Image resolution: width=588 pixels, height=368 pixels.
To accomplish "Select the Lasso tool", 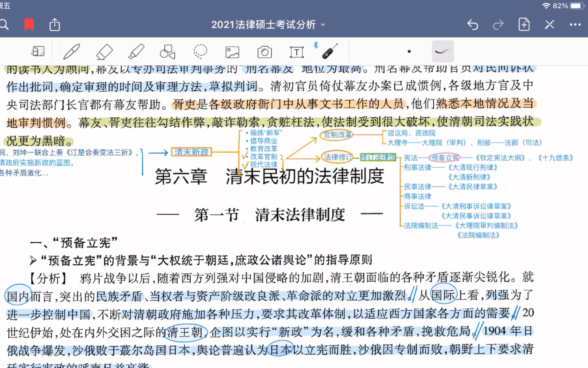I will click(x=200, y=52).
